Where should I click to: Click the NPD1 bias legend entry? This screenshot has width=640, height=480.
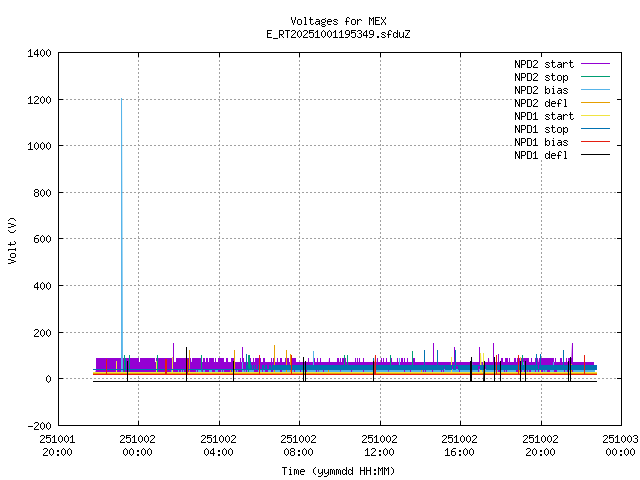point(541,142)
